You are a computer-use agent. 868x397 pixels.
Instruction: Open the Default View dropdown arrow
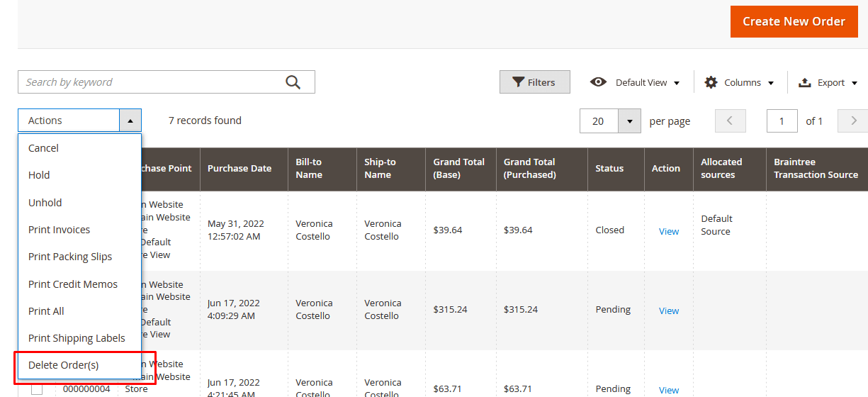click(677, 83)
